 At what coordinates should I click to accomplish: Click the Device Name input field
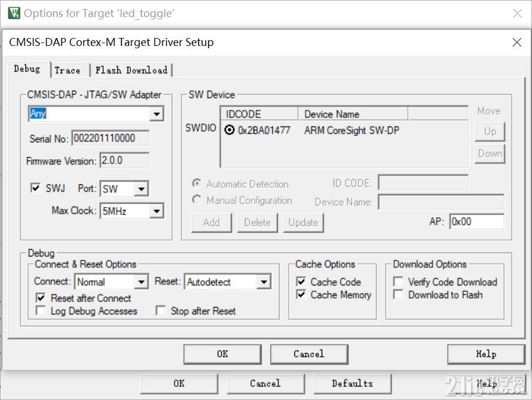(441, 202)
